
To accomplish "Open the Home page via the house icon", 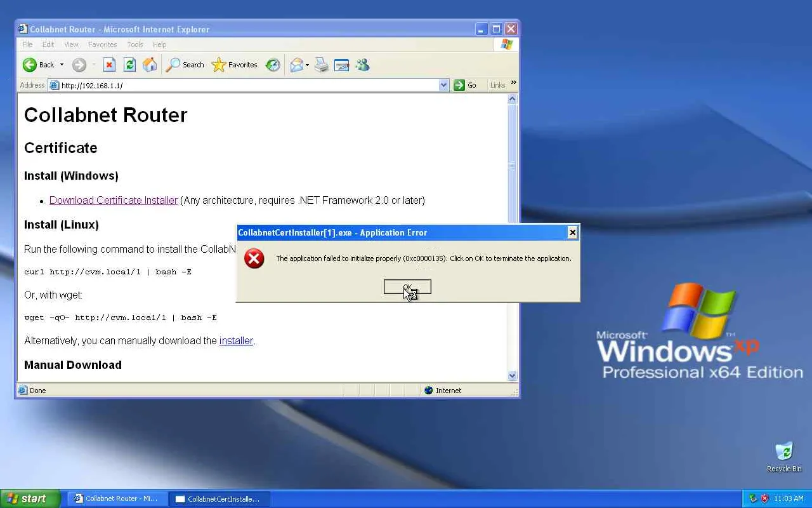I will 150,65.
